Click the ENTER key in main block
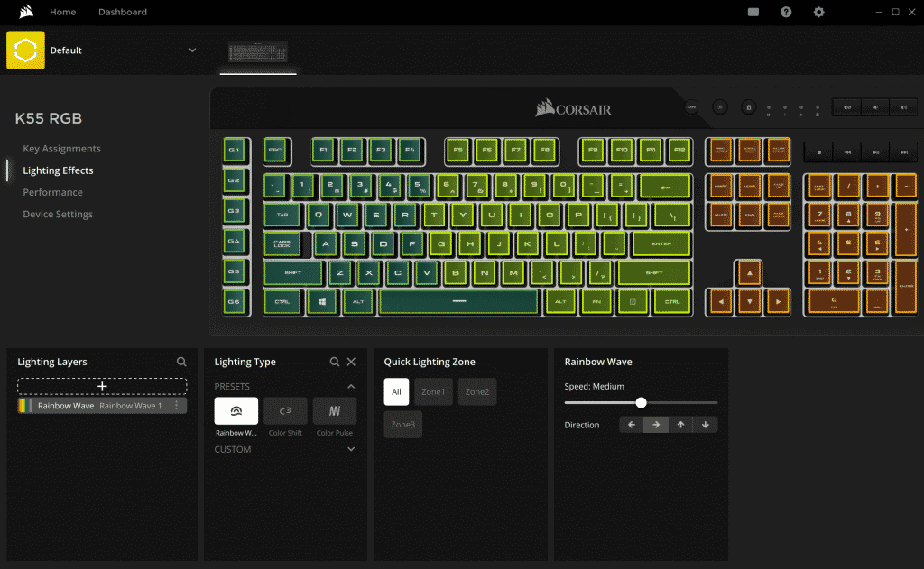 coord(661,243)
